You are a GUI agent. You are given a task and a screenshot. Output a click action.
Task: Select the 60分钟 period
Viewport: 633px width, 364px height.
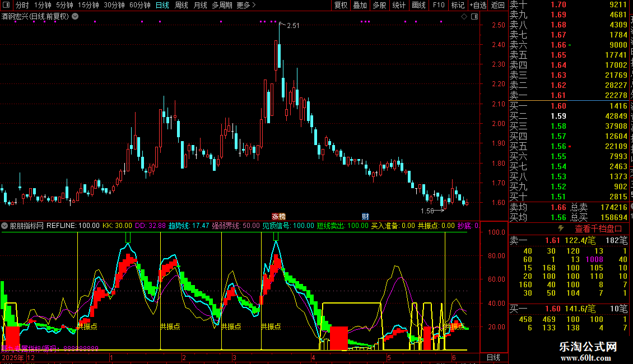click(140, 5)
